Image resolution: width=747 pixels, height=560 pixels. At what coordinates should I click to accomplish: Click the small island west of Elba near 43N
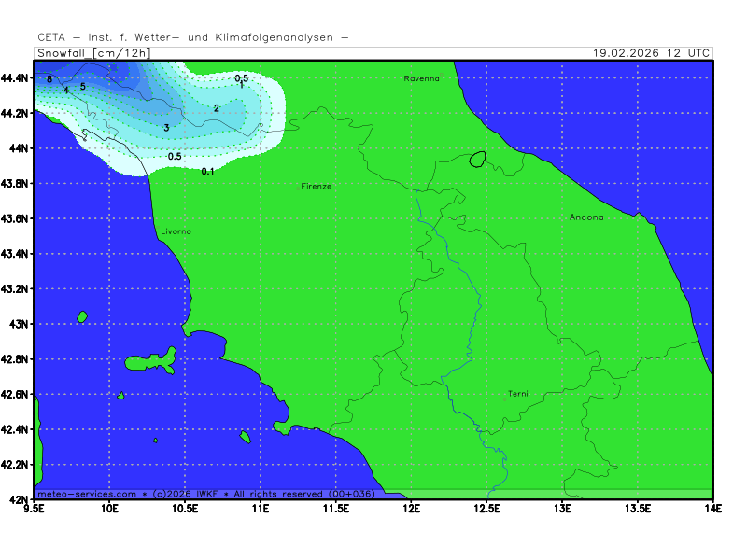(x=82, y=317)
